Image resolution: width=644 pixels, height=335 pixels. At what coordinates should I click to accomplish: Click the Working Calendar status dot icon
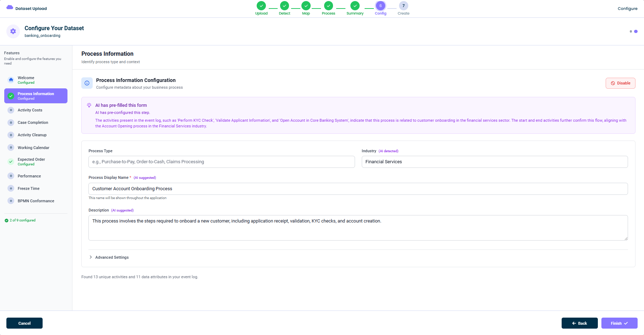click(x=11, y=148)
